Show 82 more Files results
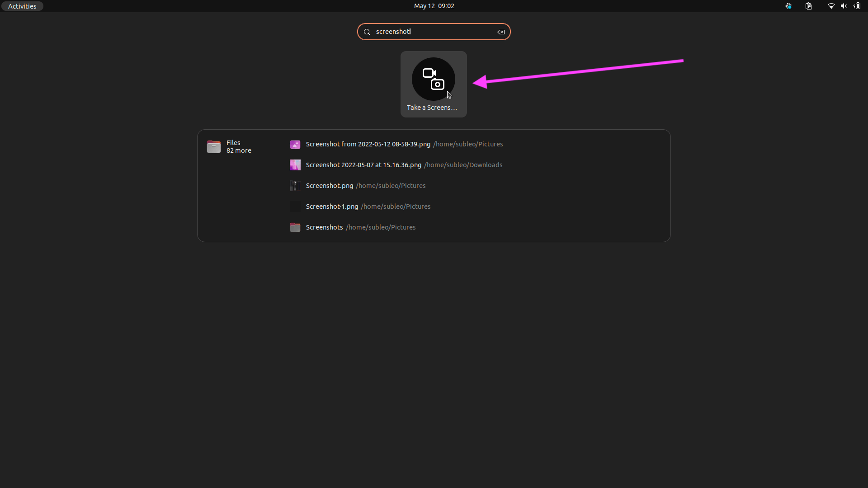 [239, 150]
